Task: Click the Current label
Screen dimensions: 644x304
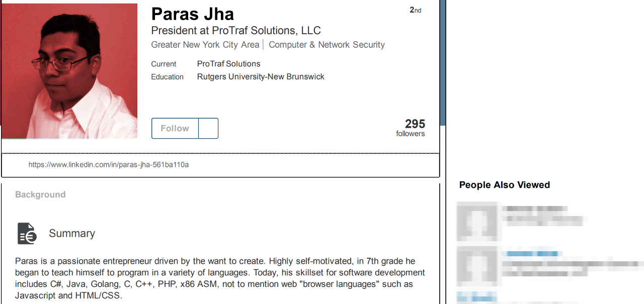Action: point(164,64)
